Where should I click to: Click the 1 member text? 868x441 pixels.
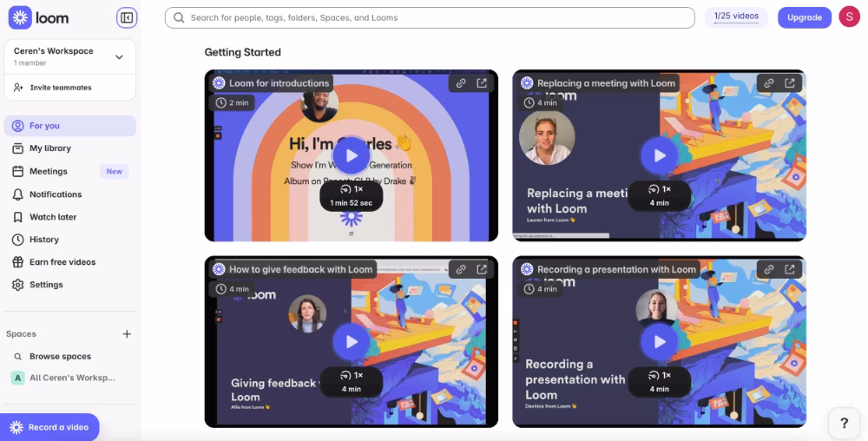(30, 63)
